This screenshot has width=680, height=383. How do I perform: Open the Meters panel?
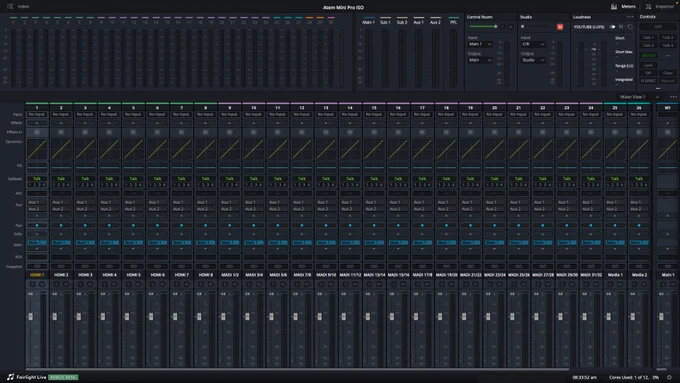[x=623, y=7]
